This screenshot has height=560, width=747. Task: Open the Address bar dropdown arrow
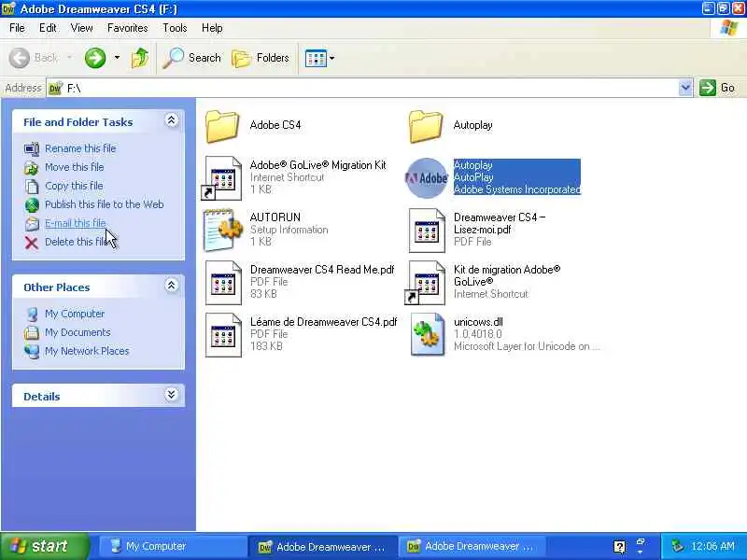point(685,88)
